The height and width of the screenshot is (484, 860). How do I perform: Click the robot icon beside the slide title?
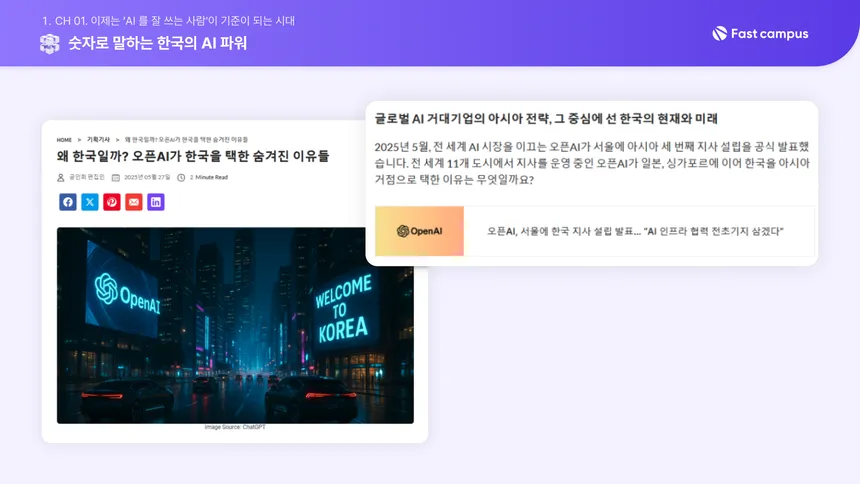(50, 44)
